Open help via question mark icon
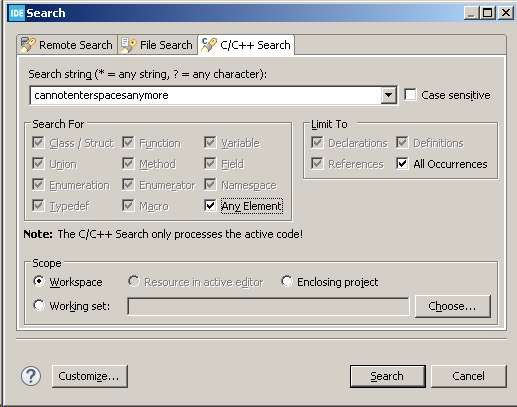Image resolution: width=517 pixels, height=407 pixels. click(x=31, y=376)
